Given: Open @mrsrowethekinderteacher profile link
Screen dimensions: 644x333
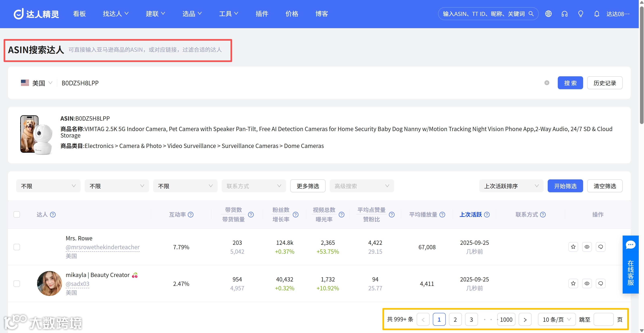Looking at the screenshot, I should (103, 247).
